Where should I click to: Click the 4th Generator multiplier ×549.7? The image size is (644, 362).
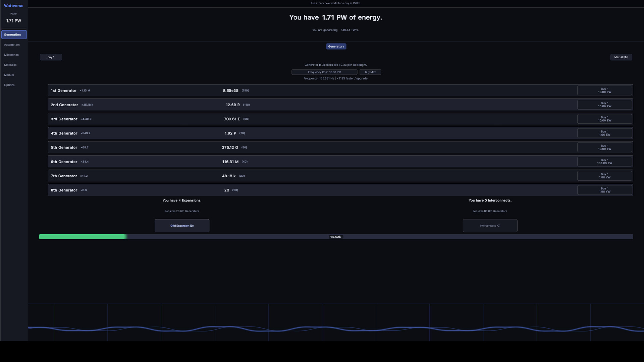click(86, 133)
